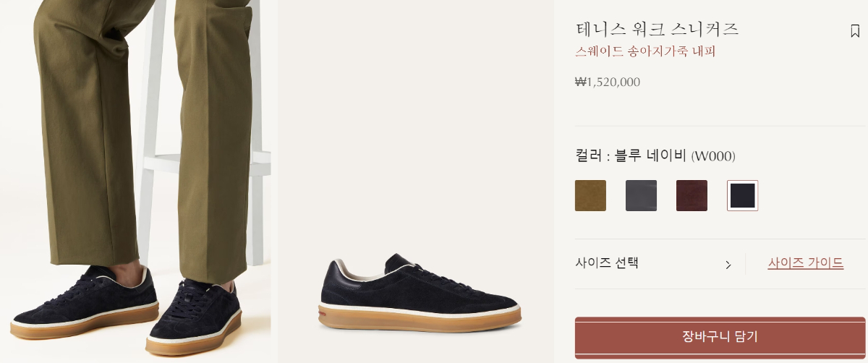Screen dimensions: 868x363
Task: Choose the grey color swatch
Action: click(x=641, y=195)
